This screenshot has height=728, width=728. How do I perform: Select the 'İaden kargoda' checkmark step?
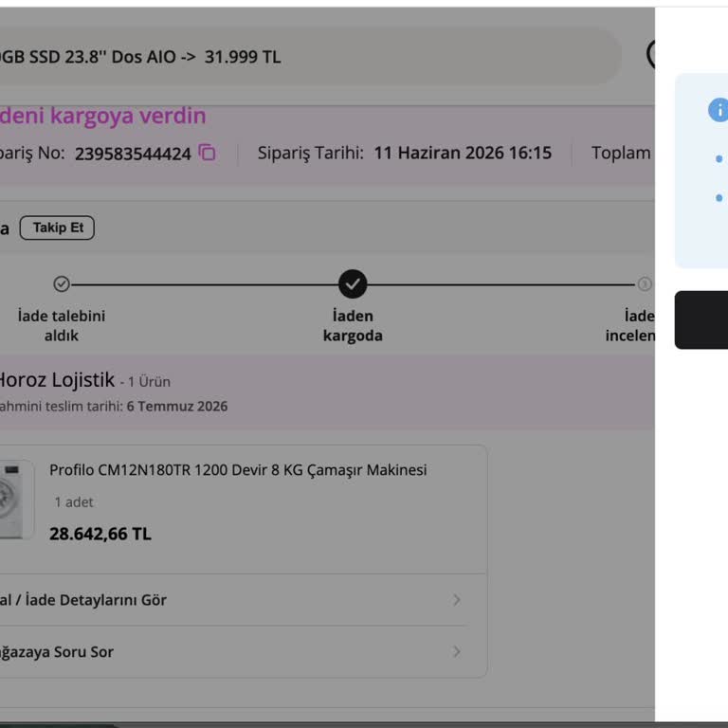click(353, 283)
